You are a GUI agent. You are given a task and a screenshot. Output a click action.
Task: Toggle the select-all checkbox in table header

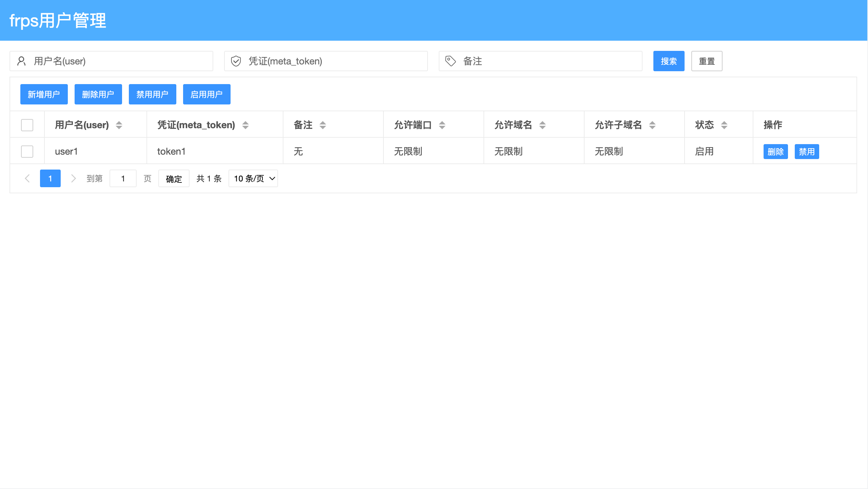[x=27, y=125]
